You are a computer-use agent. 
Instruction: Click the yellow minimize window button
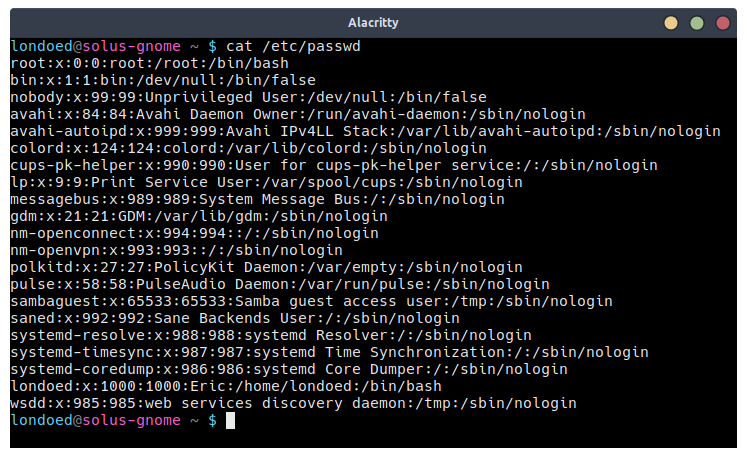pyautogui.click(x=671, y=23)
